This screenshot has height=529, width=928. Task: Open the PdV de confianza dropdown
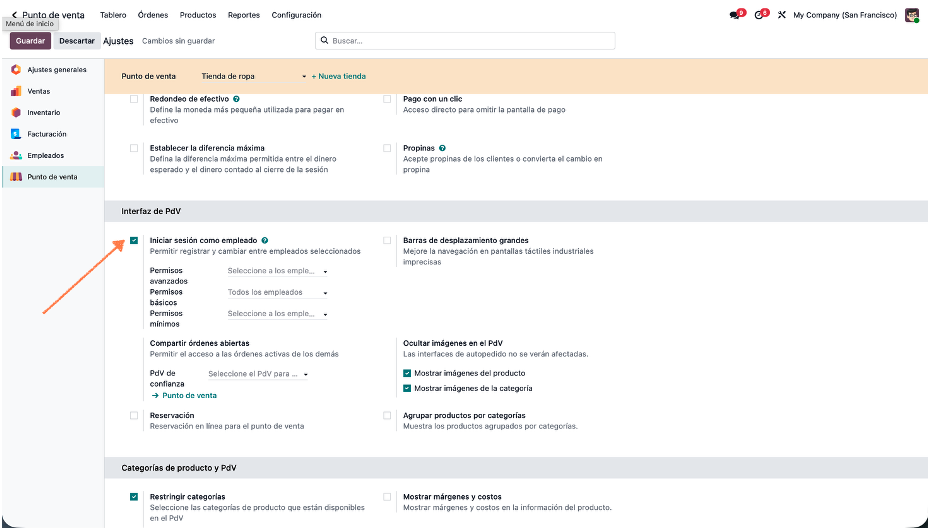(258, 374)
